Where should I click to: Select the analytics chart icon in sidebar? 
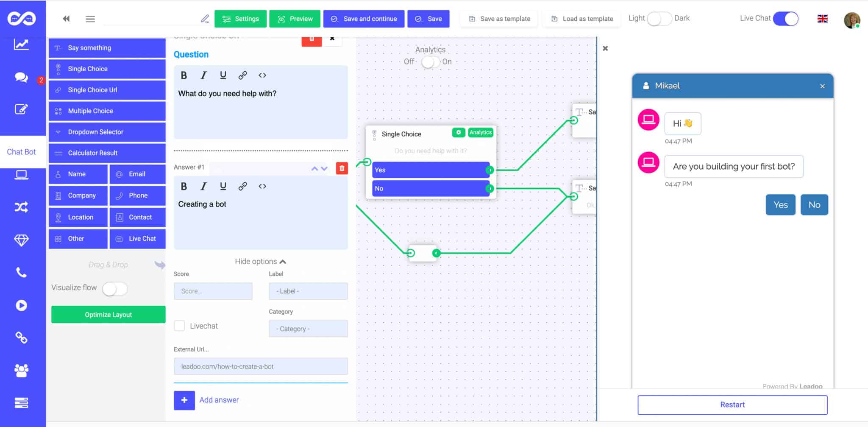click(21, 45)
